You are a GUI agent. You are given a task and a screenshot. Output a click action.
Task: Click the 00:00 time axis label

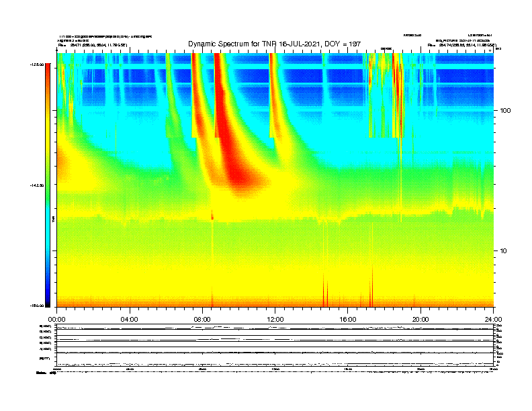(x=56, y=320)
